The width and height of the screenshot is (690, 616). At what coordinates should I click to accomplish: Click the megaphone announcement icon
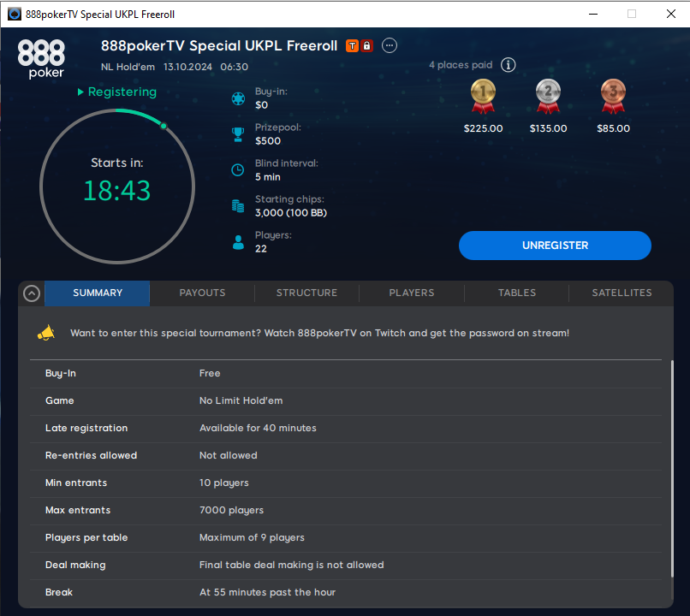click(x=46, y=333)
